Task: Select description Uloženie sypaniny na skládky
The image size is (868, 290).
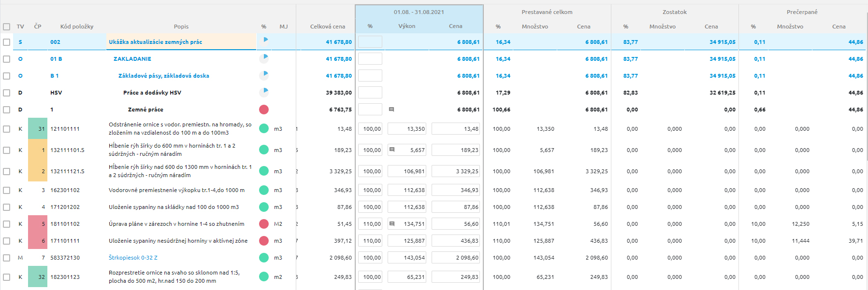Action: pyautogui.click(x=174, y=207)
